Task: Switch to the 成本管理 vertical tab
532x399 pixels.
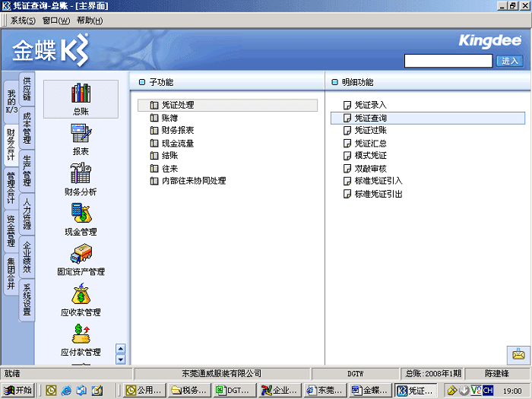Action: [27, 128]
